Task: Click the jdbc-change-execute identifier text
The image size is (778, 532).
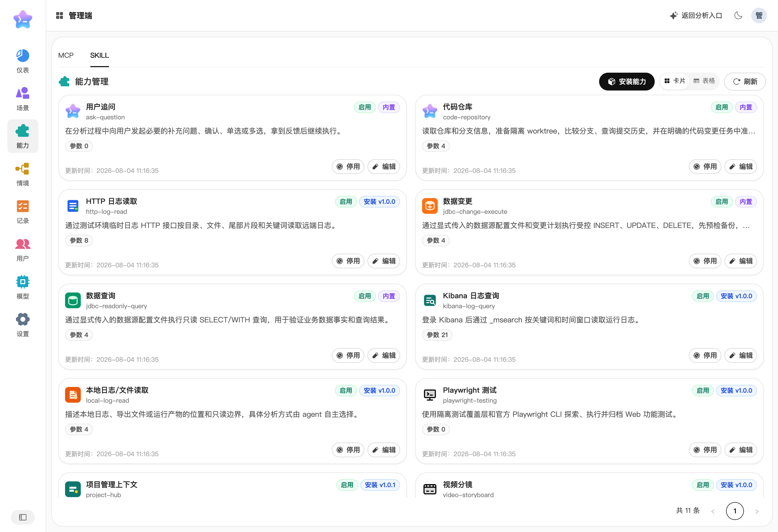Action: point(475,212)
